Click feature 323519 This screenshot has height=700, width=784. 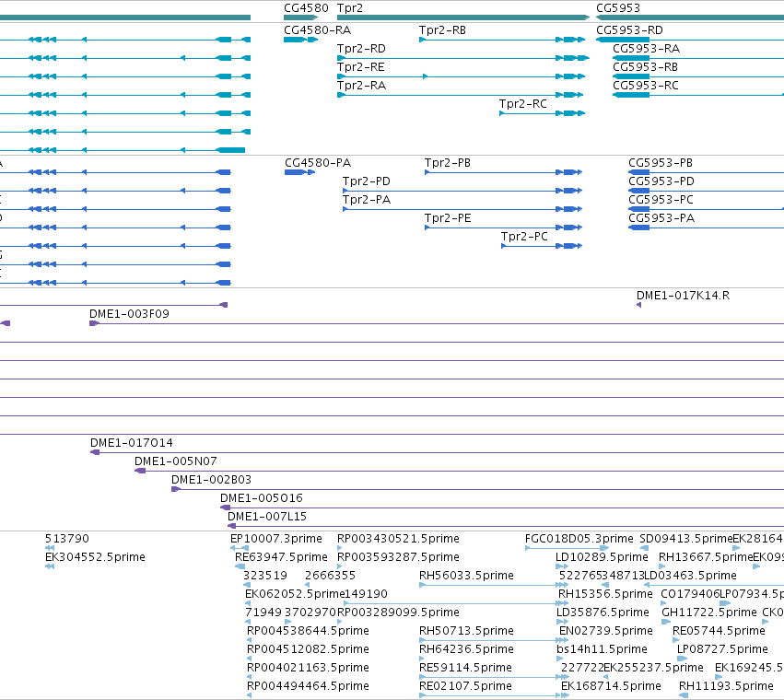tap(265, 576)
